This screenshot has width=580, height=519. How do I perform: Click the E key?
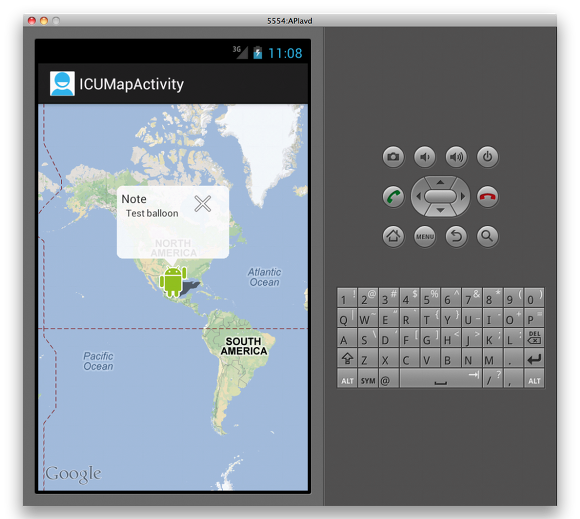pyautogui.click(x=388, y=317)
